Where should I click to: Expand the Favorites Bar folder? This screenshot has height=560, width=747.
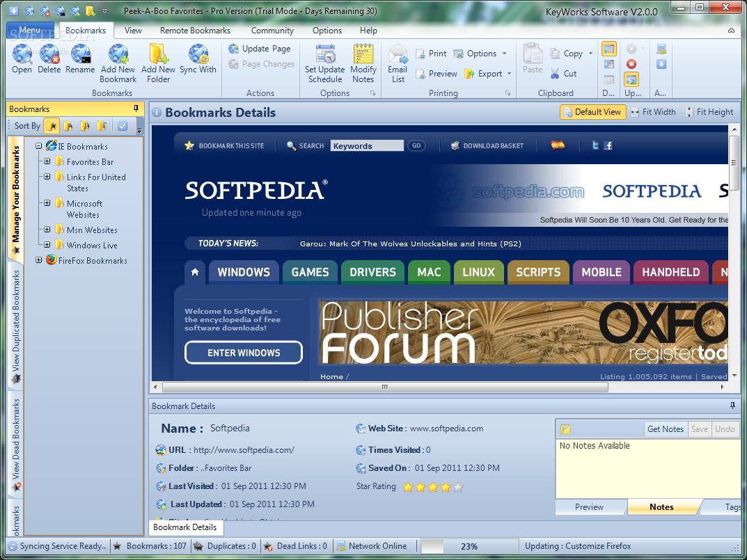click(x=47, y=161)
